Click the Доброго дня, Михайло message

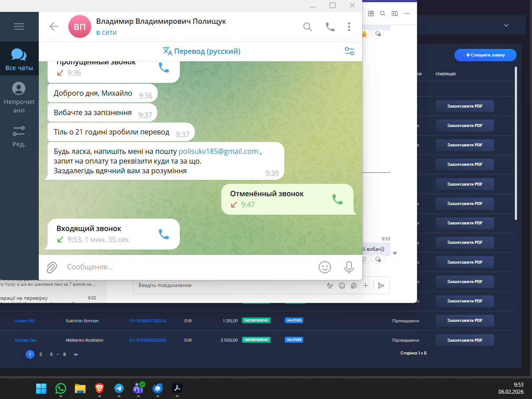click(x=102, y=93)
